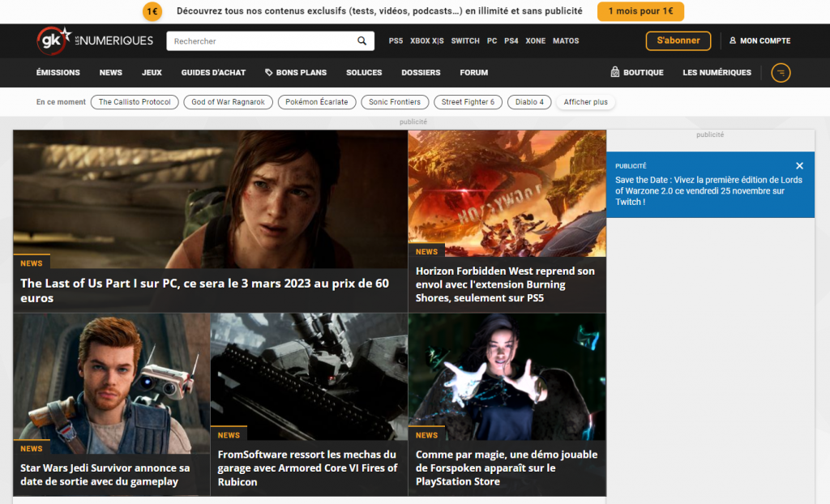Click NEWS label on Armored Core card
Viewport: 830px width, 504px height.
coord(229,435)
